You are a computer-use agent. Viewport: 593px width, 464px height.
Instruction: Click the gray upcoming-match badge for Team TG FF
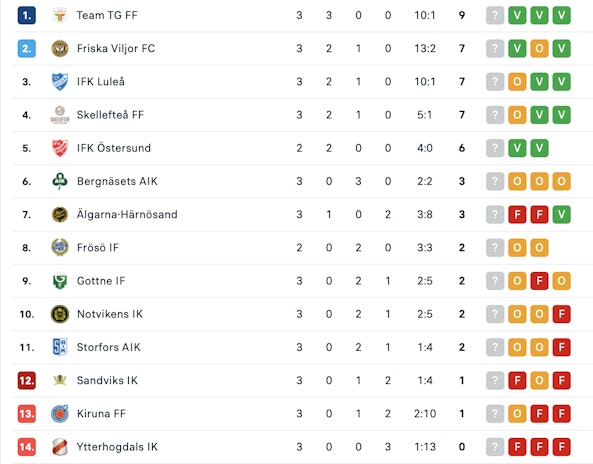pos(495,16)
